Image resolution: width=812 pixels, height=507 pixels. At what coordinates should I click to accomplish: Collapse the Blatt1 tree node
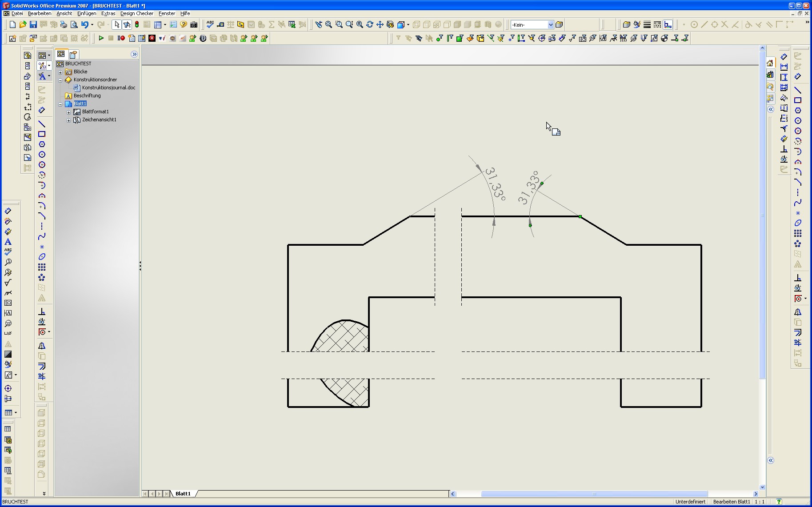60,104
